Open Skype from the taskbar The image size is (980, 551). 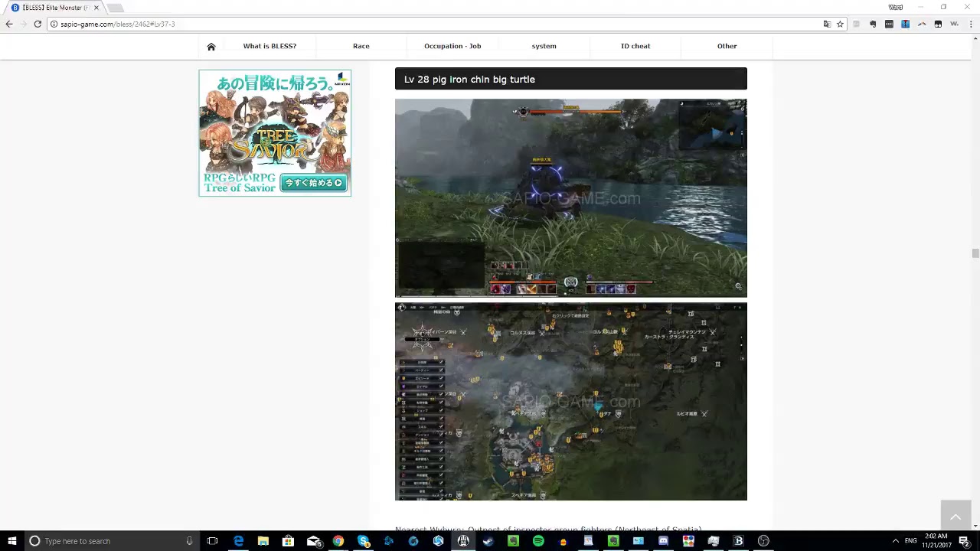pos(363,541)
